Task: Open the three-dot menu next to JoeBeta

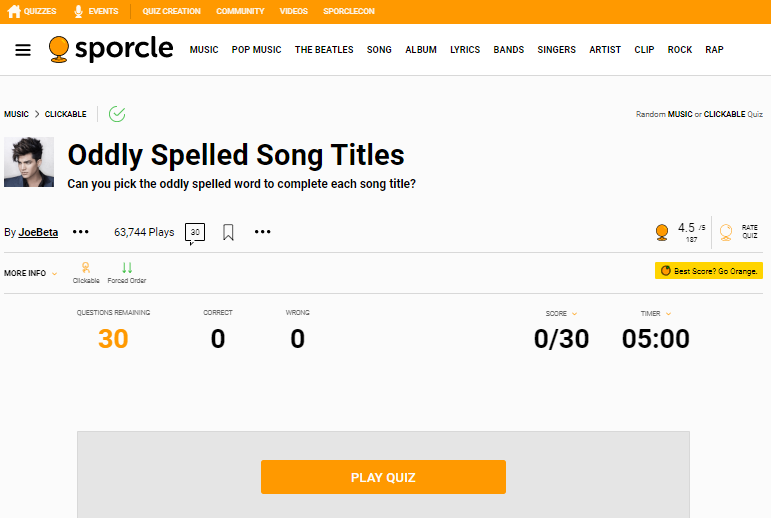Action: (81, 232)
